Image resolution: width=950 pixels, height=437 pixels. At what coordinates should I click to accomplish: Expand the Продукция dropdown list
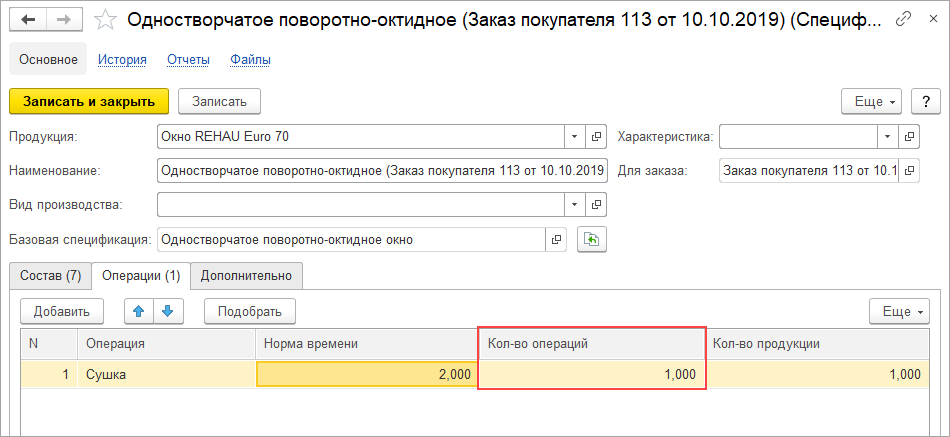point(574,136)
